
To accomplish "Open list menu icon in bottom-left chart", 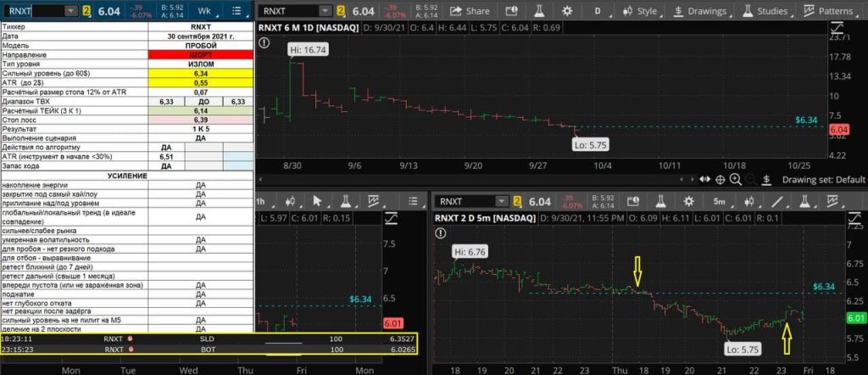I will 412,201.
